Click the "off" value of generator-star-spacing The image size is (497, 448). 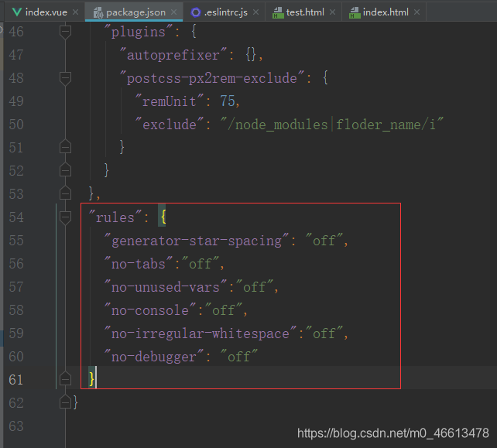324,241
